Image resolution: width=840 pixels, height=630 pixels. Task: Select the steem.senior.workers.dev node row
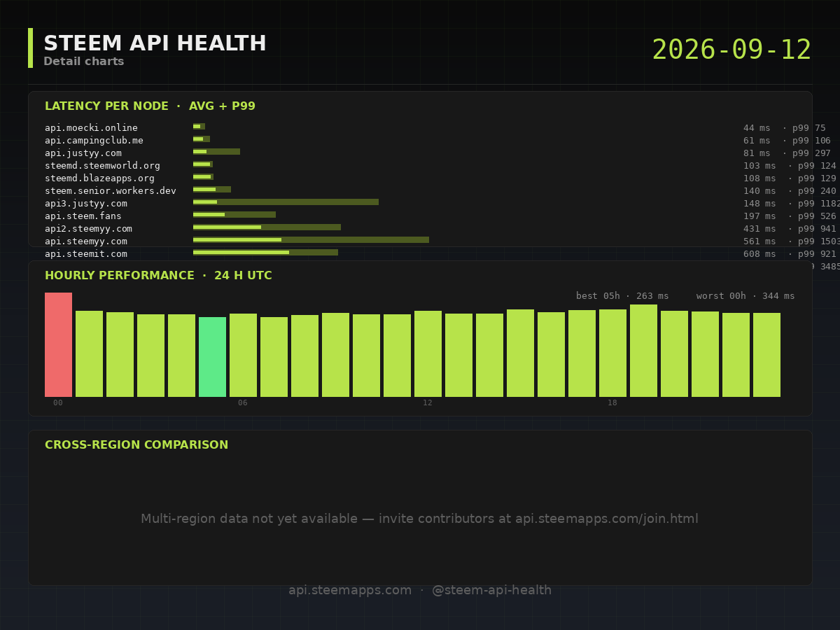click(x=441, y=191)
